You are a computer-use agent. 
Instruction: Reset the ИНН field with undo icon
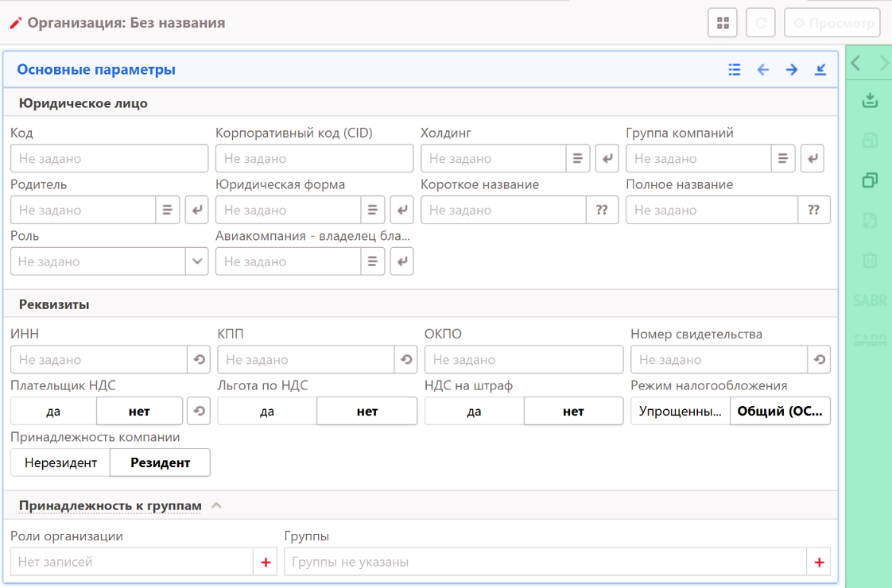[199, 360]
